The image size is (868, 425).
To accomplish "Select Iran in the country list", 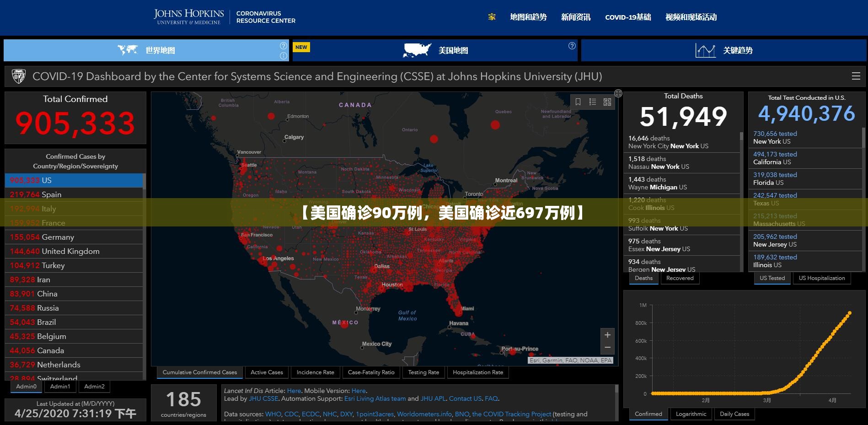I will click(74, 280).
